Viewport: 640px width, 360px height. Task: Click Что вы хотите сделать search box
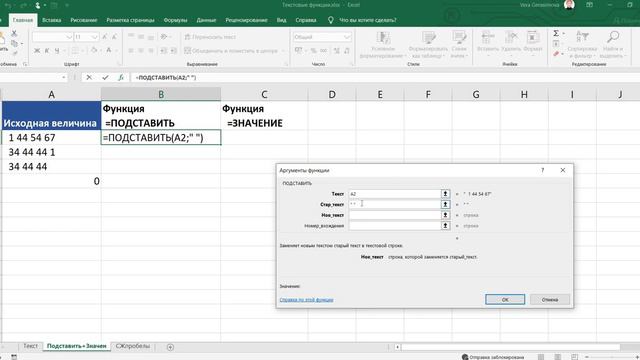[368, 20]
